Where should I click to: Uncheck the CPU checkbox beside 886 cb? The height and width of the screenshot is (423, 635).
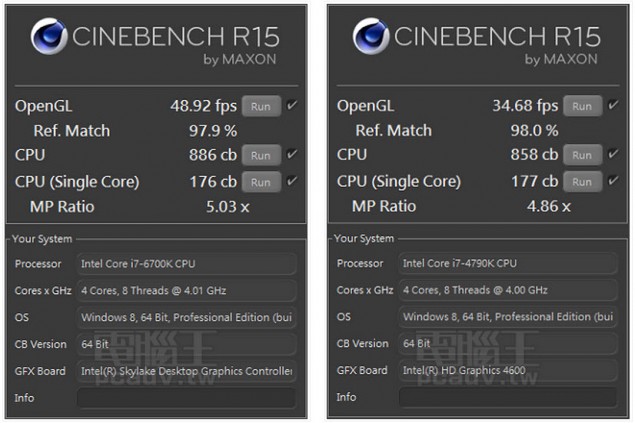tap(291, 154)
